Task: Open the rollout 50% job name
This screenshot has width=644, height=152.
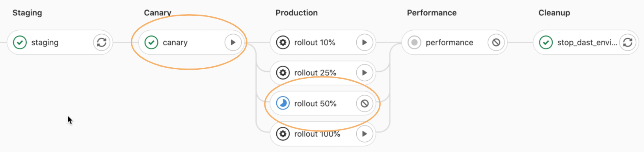Action: pyautogui.click(x=315, y=104)
